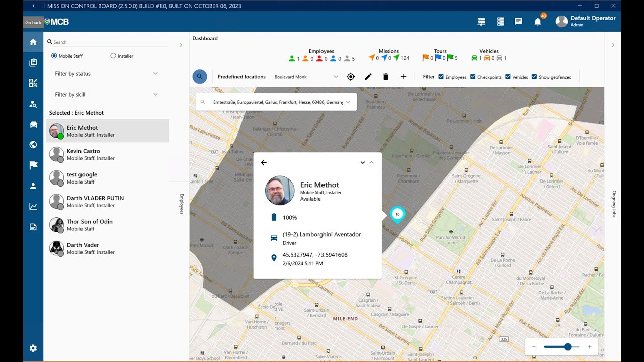Collapse the employee list panel chevron
The image size is (644, 362).
[x=181, y=45]
